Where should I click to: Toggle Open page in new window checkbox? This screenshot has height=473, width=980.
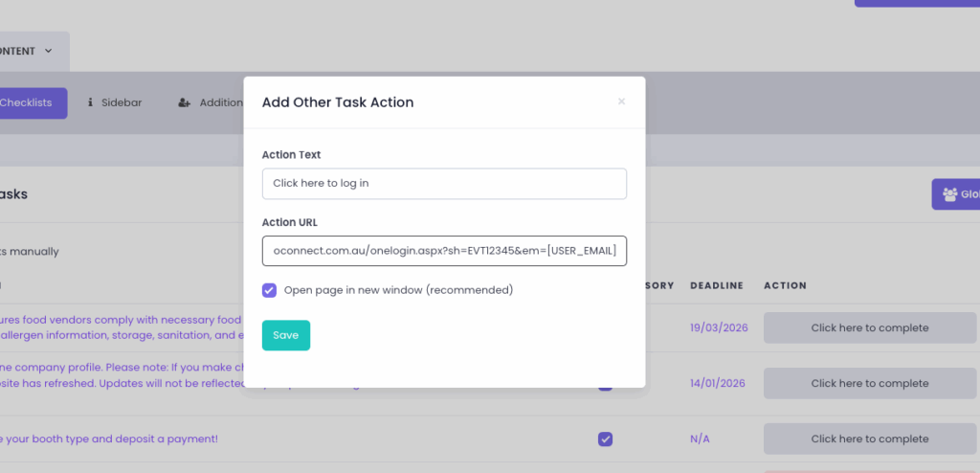click(x=270, y=289)
